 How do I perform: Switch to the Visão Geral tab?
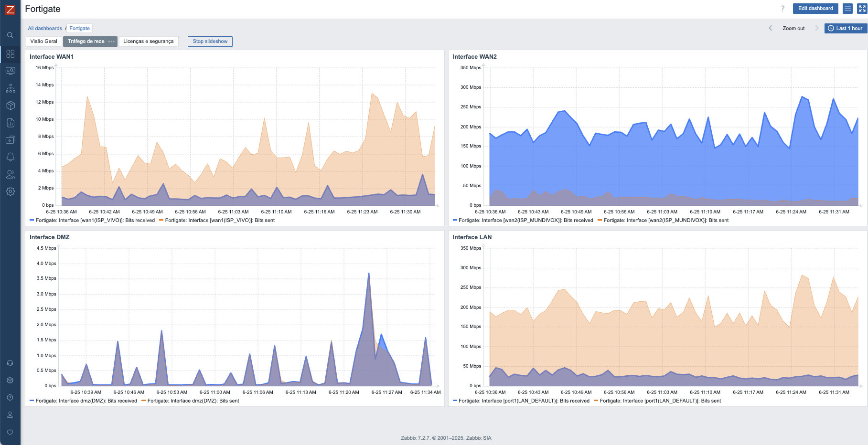(x=43, y=42)
